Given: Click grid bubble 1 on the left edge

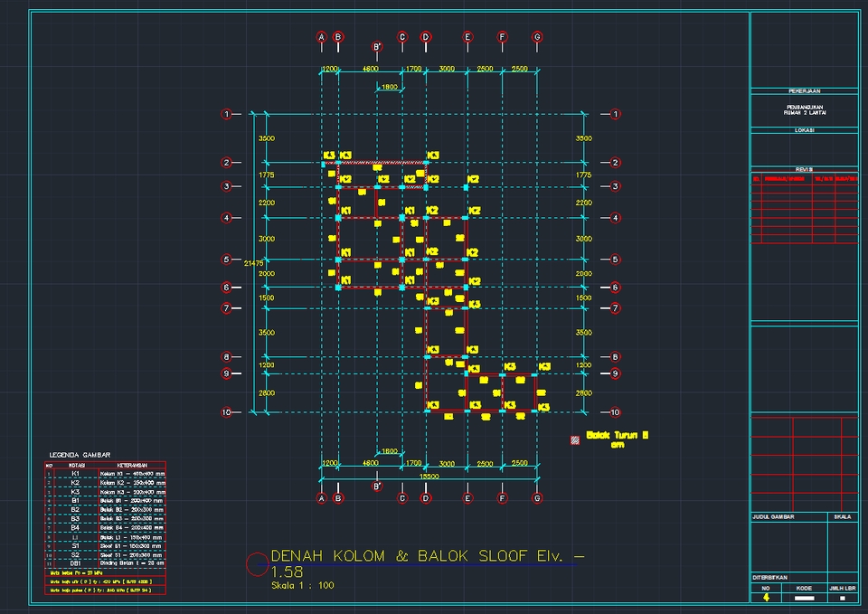Looking at the screenshot, I should click(225, 114).
